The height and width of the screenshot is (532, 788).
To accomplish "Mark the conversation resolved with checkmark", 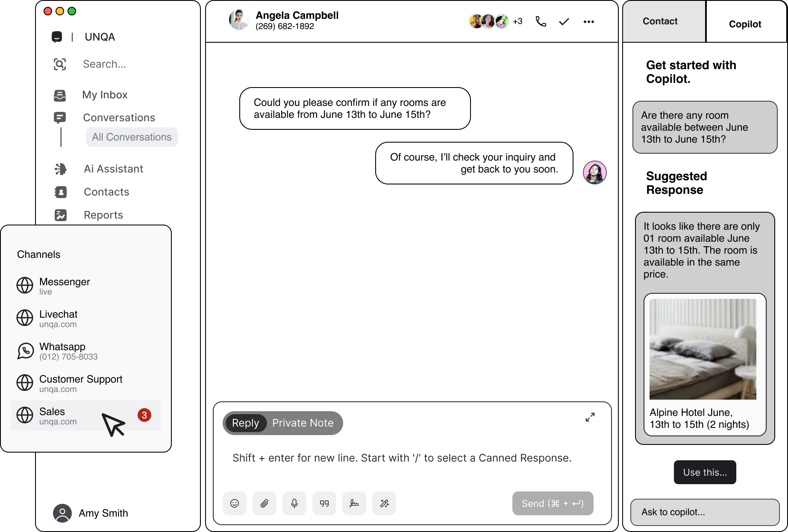I will [x=564, y=22].
